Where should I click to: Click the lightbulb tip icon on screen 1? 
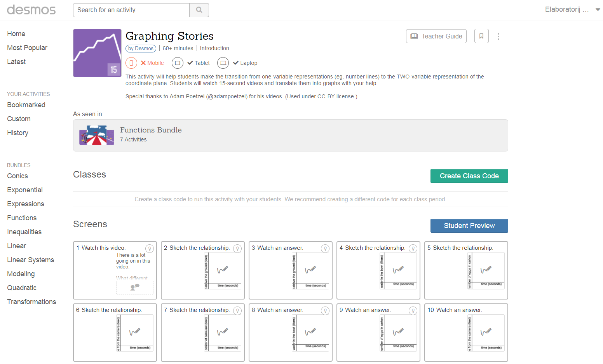coord(150,249)
